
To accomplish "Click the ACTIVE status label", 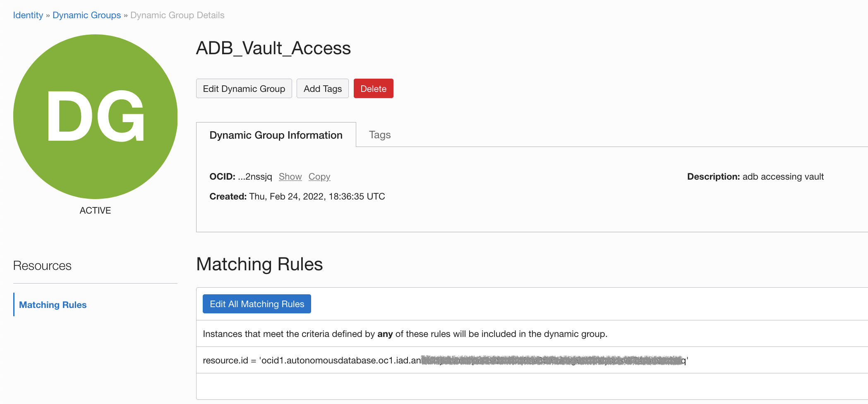I will click(x=95, y=210).
